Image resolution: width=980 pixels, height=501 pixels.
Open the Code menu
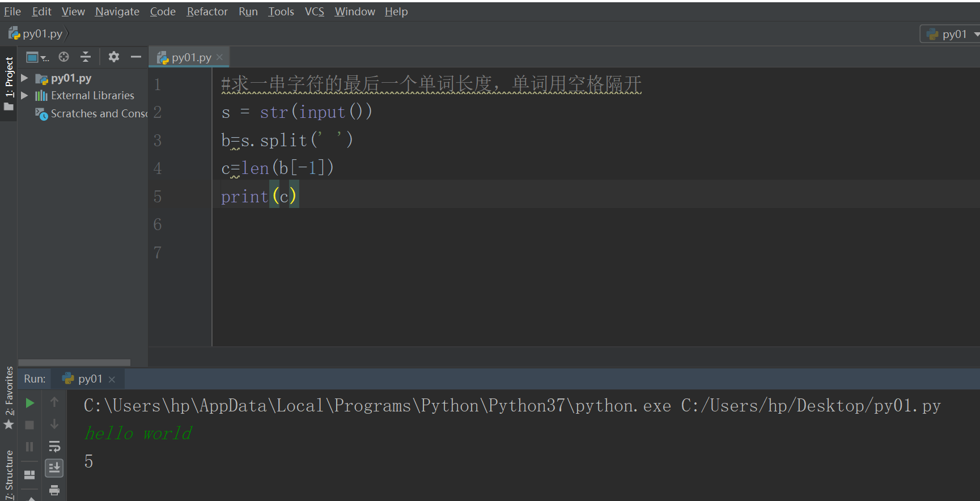tap(163, 11)
